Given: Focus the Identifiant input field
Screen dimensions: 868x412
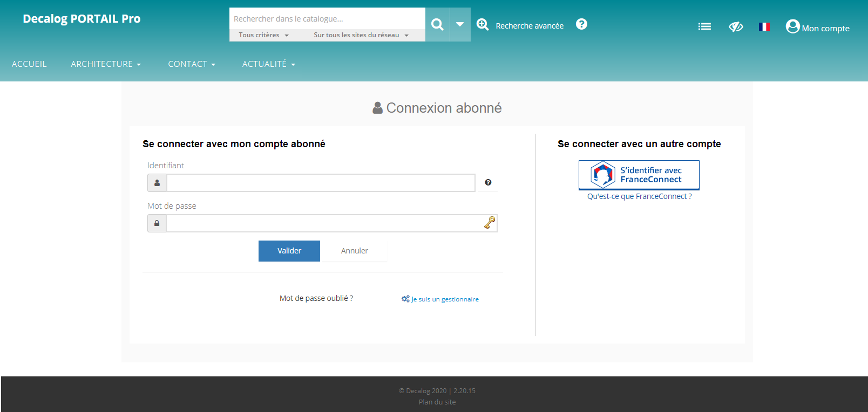Looking at the screenshot, I should pos(321,183).
